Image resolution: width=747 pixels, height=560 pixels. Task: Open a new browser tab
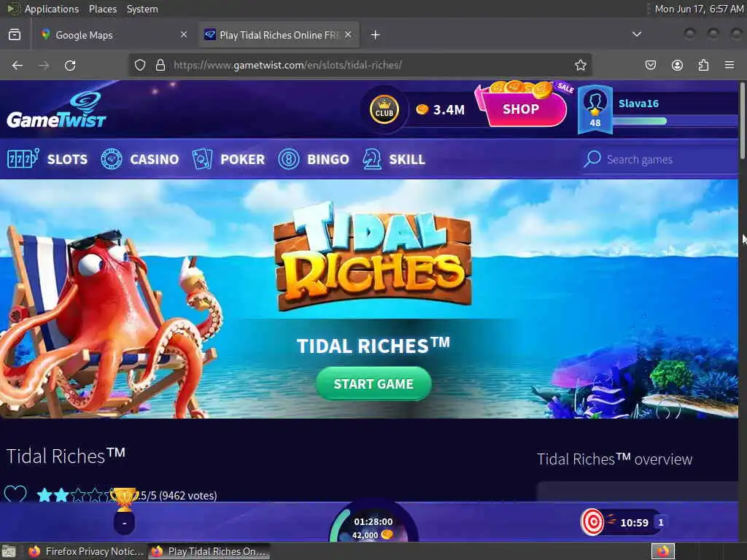pyautogui.click(x=376, y=35)
